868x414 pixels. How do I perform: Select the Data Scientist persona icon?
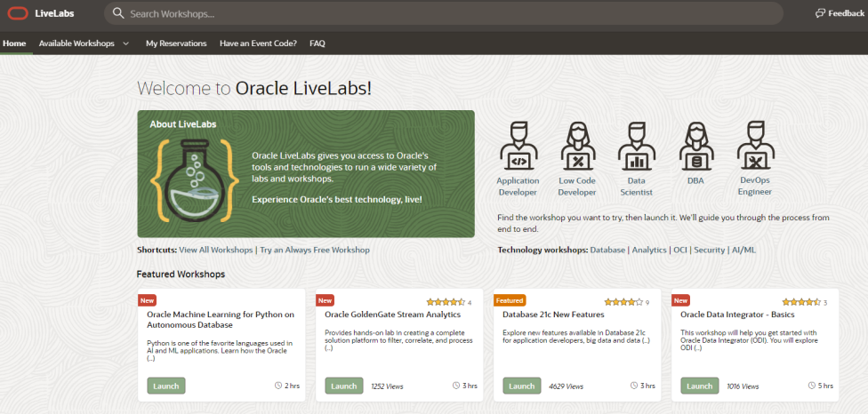tap(637, 146)
